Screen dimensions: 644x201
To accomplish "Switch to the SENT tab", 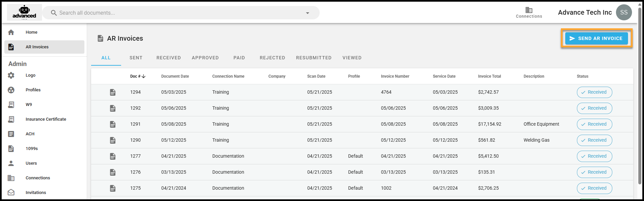I will (136, 58).
